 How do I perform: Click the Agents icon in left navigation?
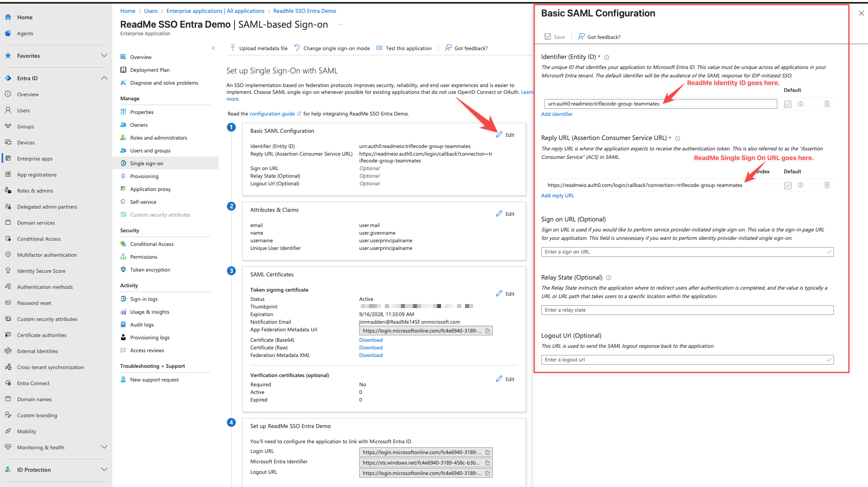point(8,33)
